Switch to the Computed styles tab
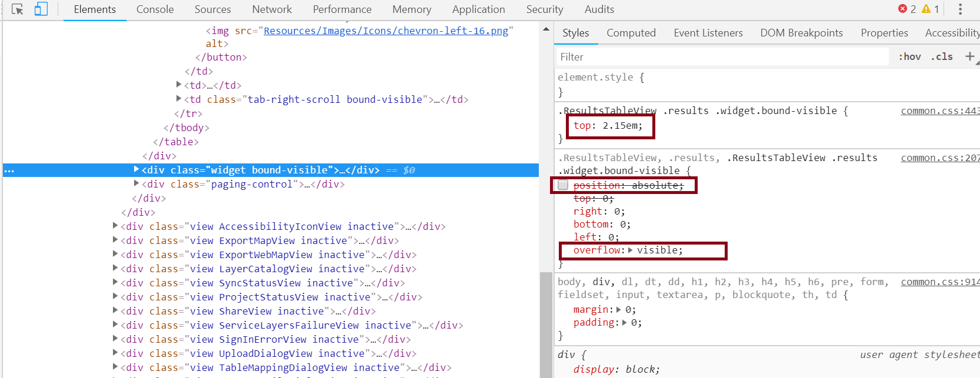 click(x=631, y=33)
